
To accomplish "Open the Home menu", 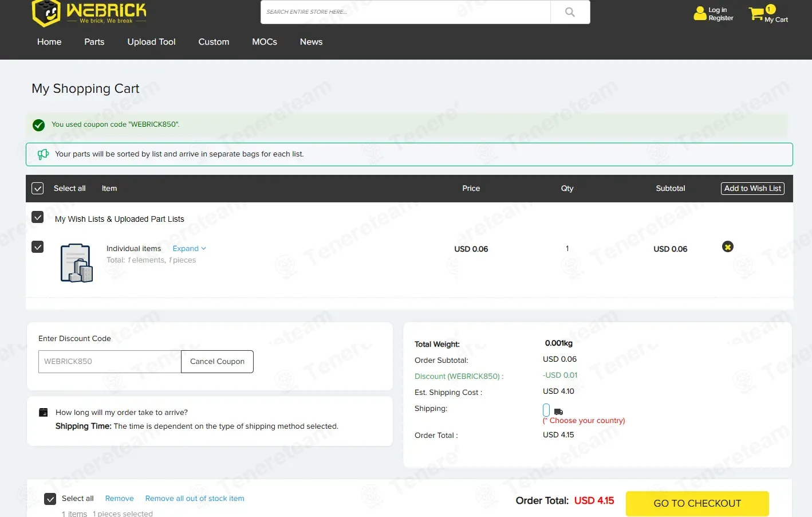I will tap(49, 42).
